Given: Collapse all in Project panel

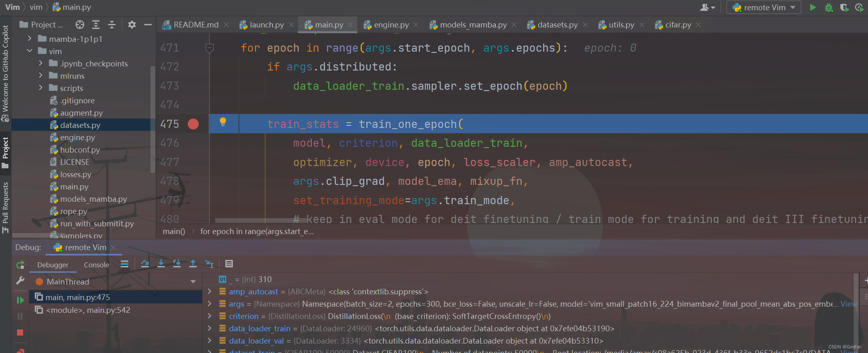Looking at the screenshot, I should [112, 25].
